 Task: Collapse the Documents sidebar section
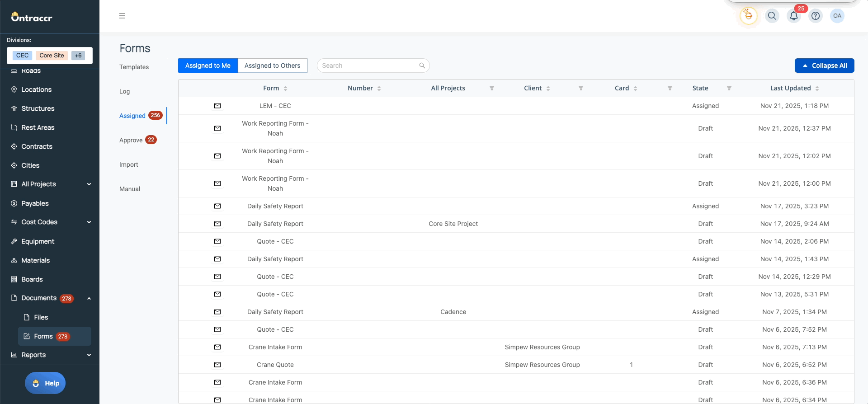pos(89,298)
